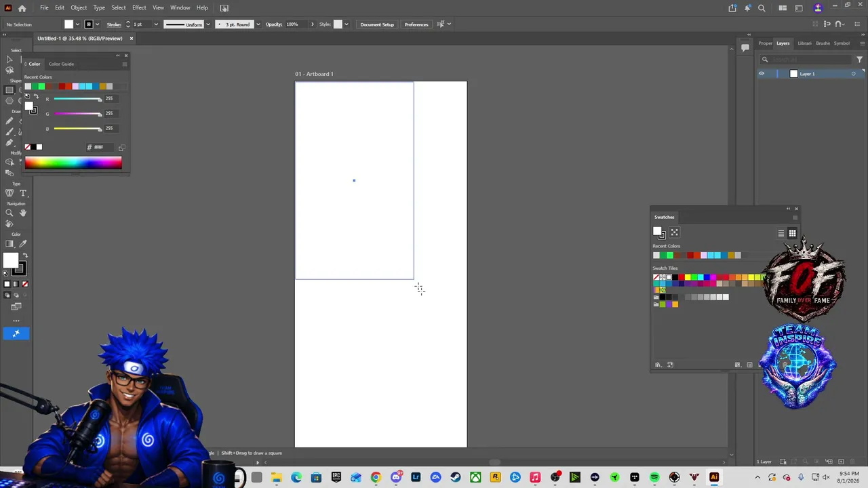Switch to the Brushes panel tab
Viewport: 868px width, 488px height.
(823, 43)
